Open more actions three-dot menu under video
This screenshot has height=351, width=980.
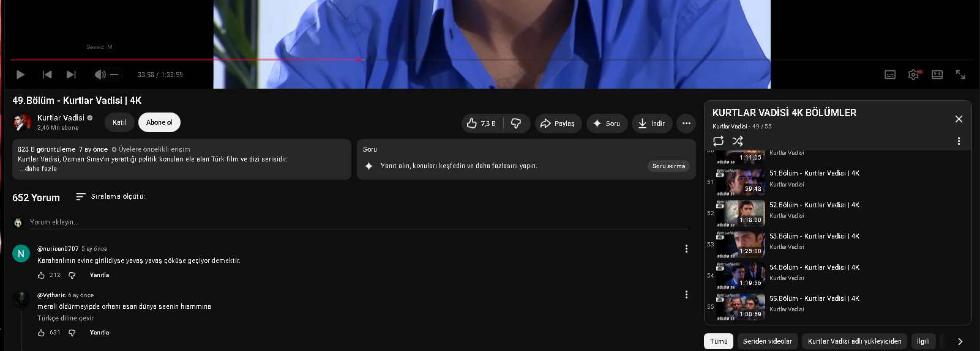click(686, 124)
